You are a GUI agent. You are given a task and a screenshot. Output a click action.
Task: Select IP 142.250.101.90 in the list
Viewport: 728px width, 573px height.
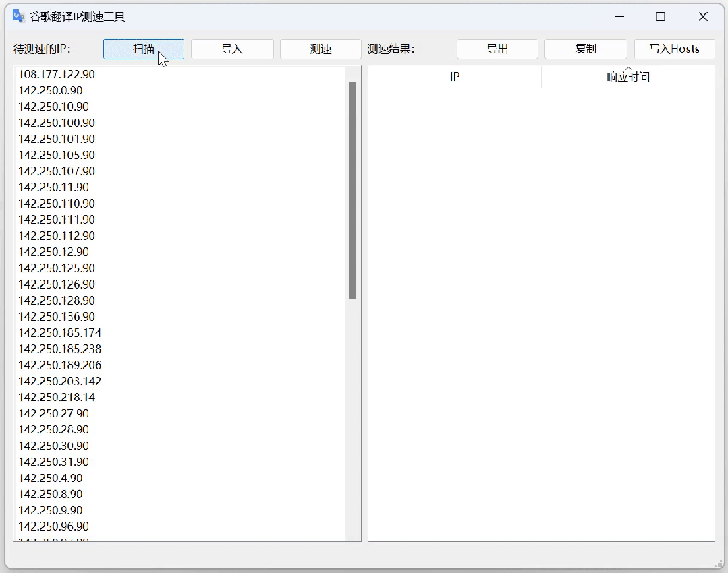[x=57, y=139]
